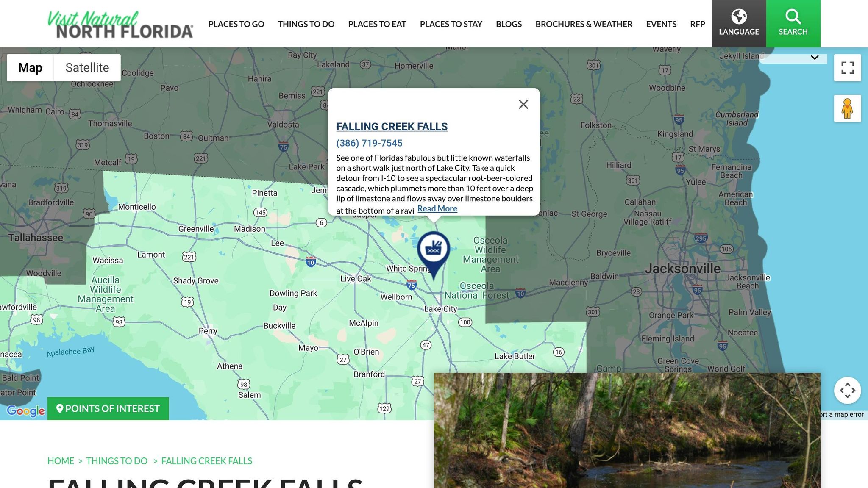Image resolution: width=868 pixels, height=488 pixels.
Task: Open the Falling Creek Falls title link
Action: coord(392,127)
